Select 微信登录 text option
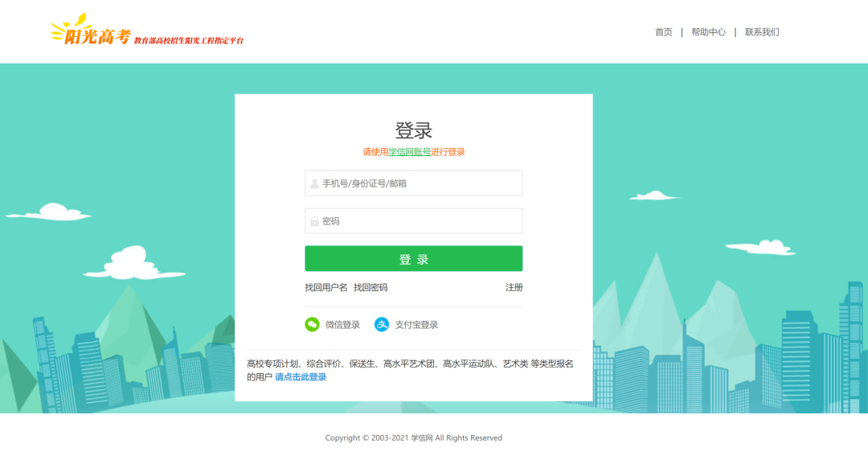 click(342, 325)
